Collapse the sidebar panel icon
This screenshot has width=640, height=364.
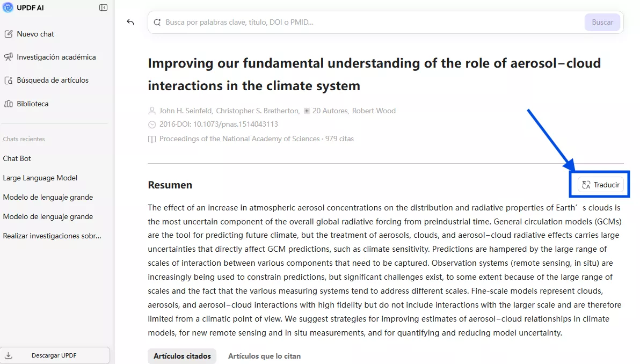click(103, 8)
